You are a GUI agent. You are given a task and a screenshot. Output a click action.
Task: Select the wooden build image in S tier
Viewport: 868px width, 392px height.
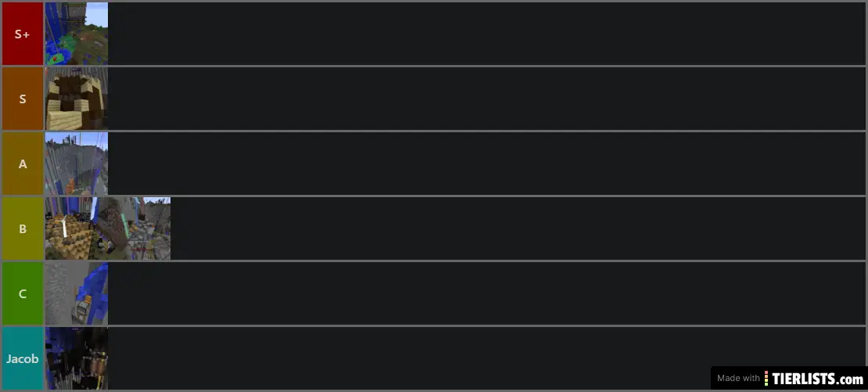[x=77, y=99]
